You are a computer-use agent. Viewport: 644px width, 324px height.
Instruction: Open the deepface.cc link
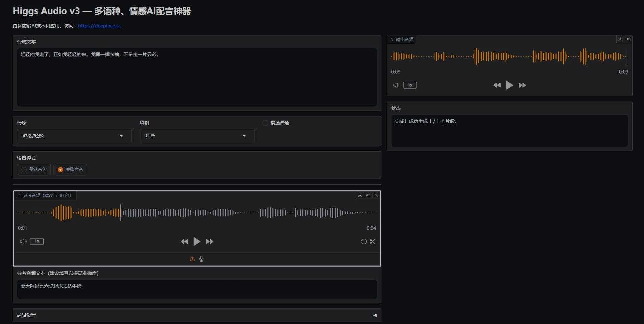(100, 26)
